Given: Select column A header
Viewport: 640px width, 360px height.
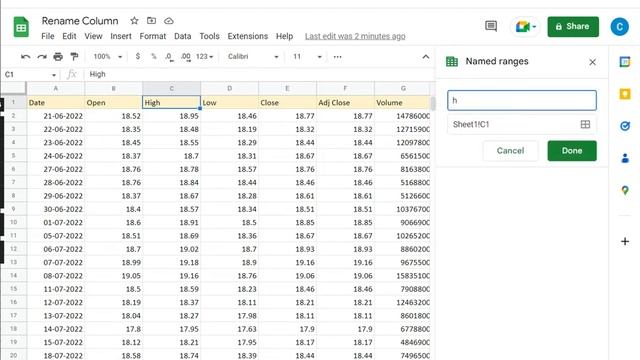Looking at the screenshot, I should [56, 88].
